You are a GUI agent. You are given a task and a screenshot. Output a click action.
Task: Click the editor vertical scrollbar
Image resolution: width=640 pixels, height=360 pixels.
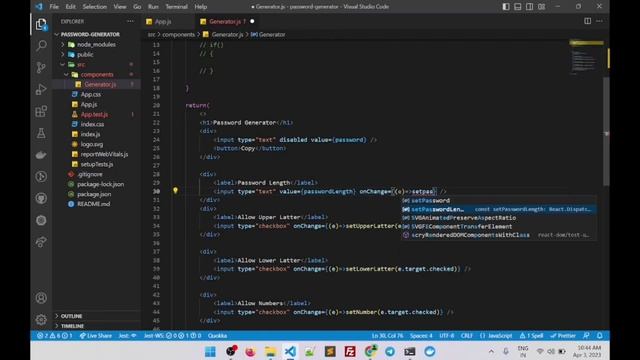click(606, 131)
